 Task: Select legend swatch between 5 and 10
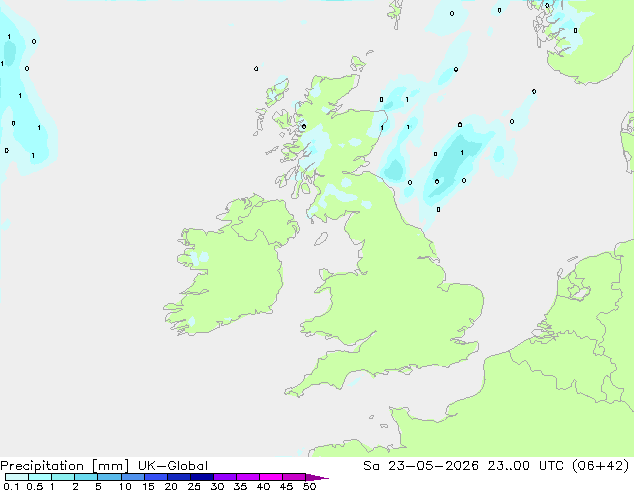click(109, 477)
